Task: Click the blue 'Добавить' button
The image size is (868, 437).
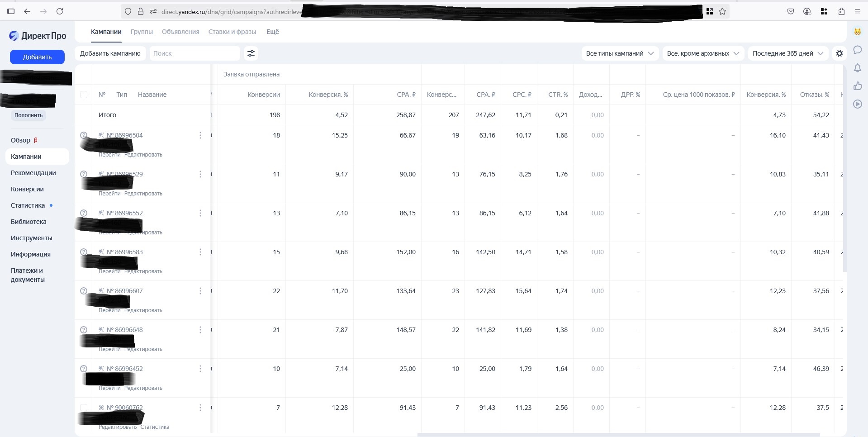Action: coord(37,57)
